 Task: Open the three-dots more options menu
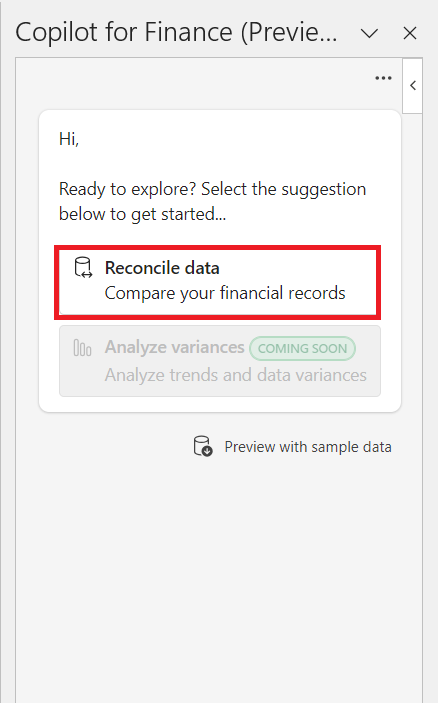383,78
